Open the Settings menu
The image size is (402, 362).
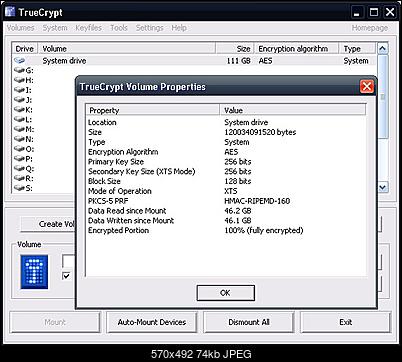(150, 28)
